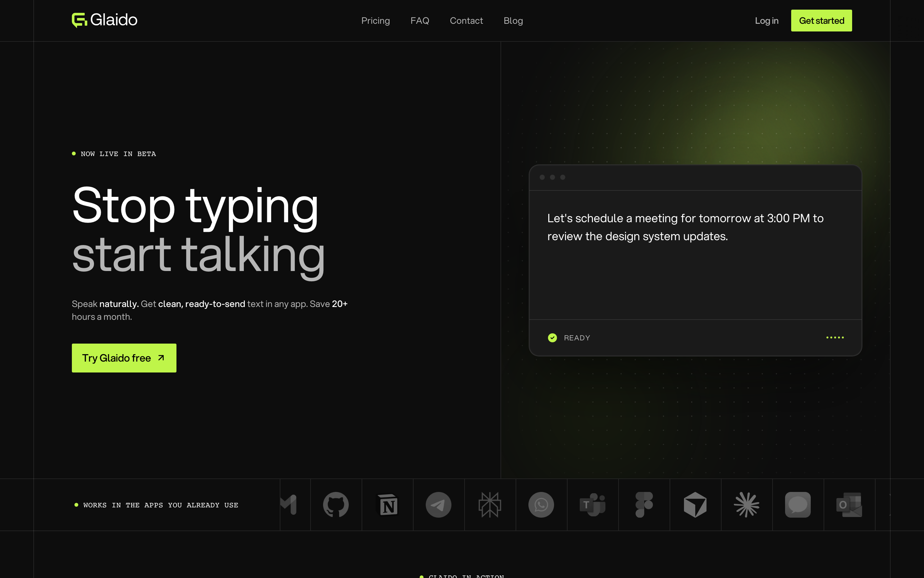This screenshot has width=924, height=578.
Task: Click the Claude starburst icon
Action: coord(747,504)
